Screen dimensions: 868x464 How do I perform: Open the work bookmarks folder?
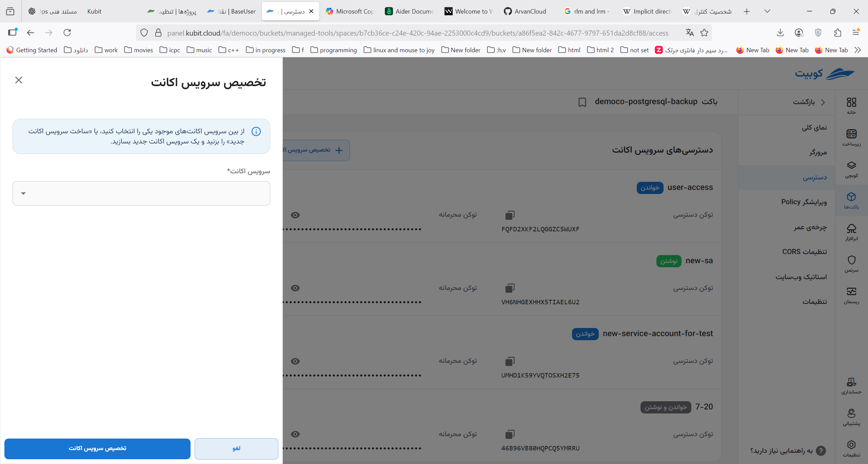(x=106, y=50)
